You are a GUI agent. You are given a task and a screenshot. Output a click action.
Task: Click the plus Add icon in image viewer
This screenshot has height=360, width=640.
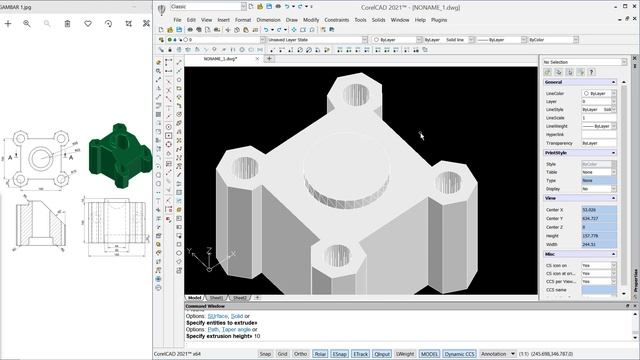click(x=8, y=24)
